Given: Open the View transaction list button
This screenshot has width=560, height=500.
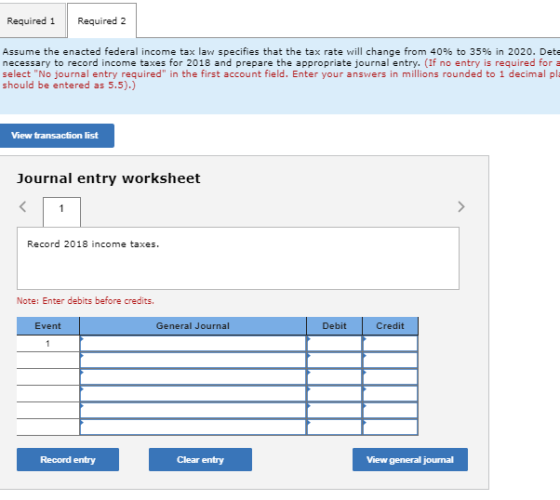Looking at the screenshot, I should pos(56,136).
